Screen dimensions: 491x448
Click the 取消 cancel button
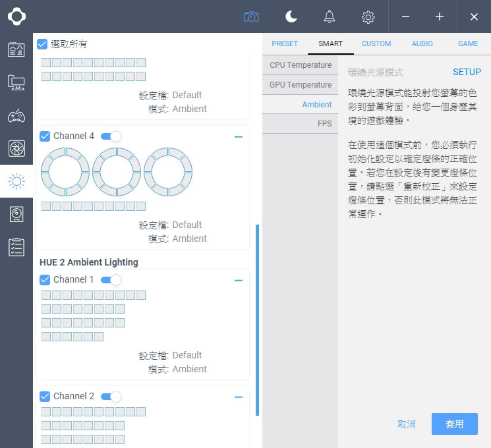(x=406, y=424)
